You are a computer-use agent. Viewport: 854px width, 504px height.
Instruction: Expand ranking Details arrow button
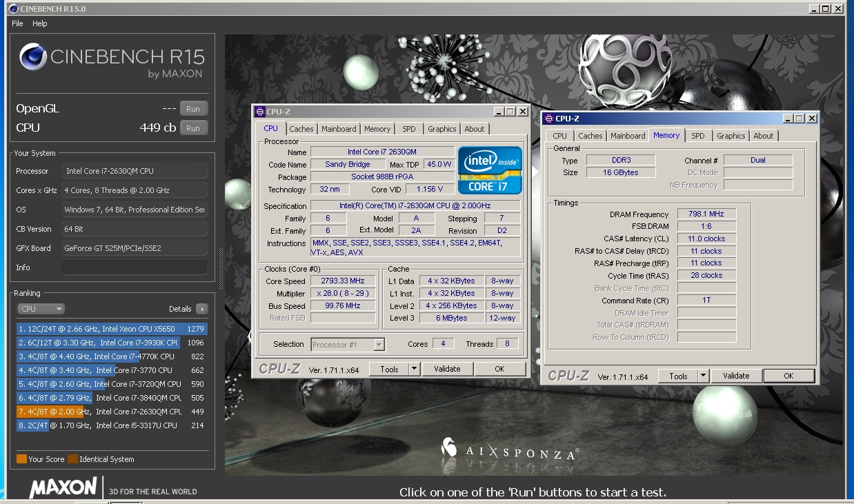click(x=201, y=309)
